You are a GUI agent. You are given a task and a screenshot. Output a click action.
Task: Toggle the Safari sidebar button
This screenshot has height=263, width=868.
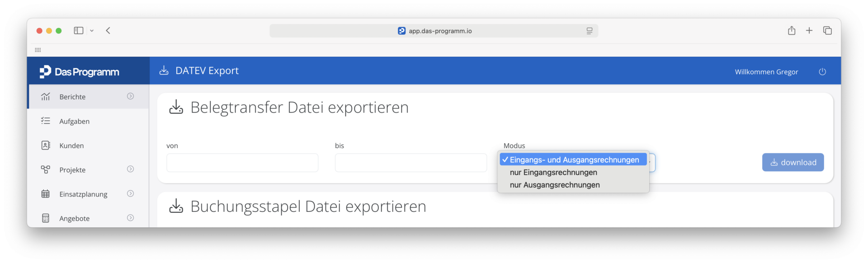79,31
